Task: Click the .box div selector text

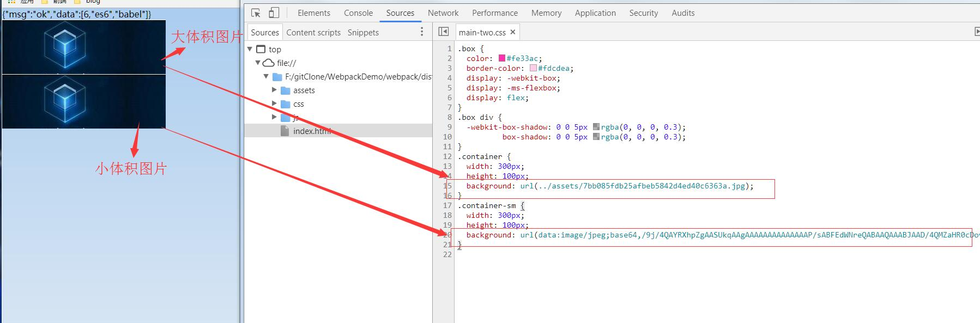Action: click(x=476, y=117)
